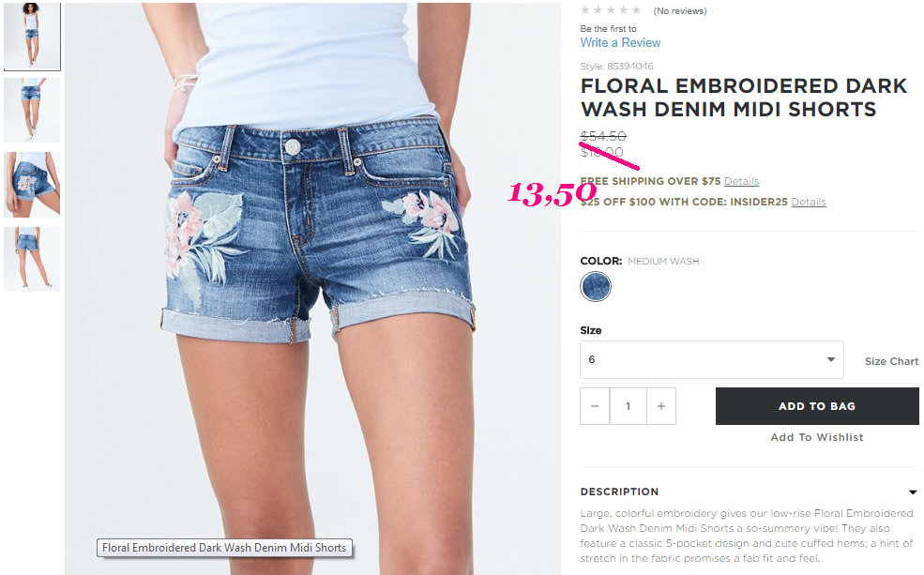Click the main product image

click(x=313, y=287)
